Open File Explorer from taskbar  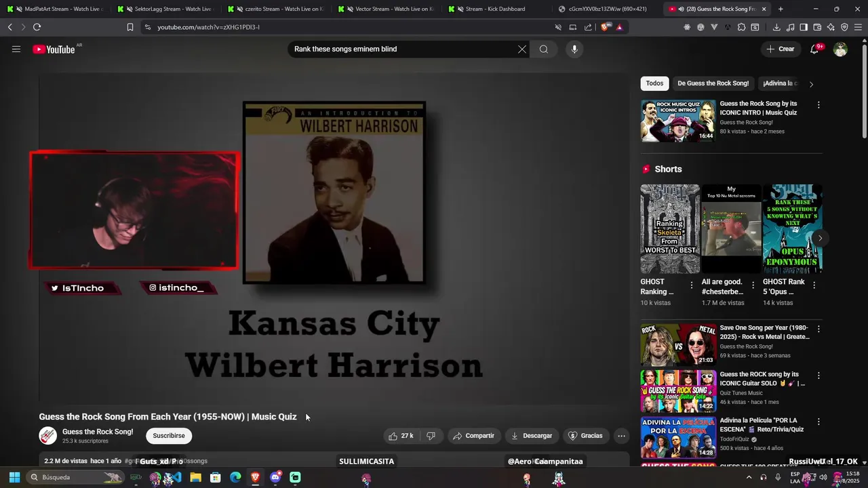(x=195, y=477)
